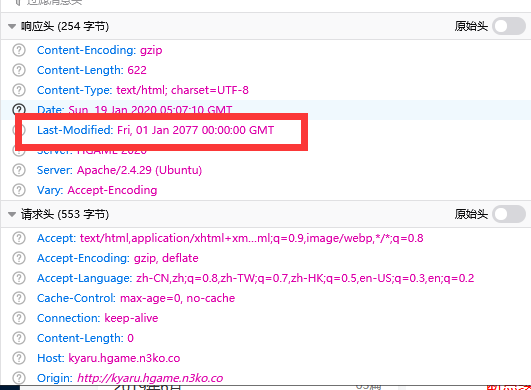531x390 pixels.
Task: Select the Accept-Language: zh-CN row
Action: click(266, 278)
